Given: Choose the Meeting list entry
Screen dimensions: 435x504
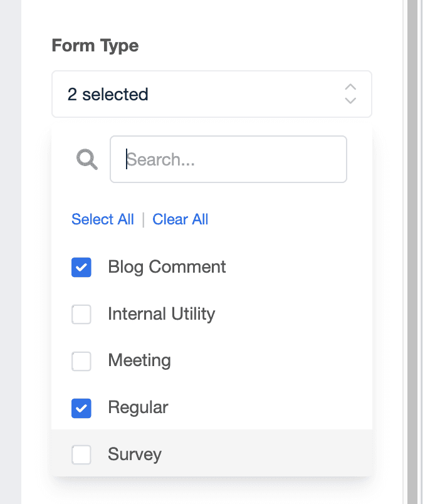Looking at the screenshot, I should (x=139, y=360).
